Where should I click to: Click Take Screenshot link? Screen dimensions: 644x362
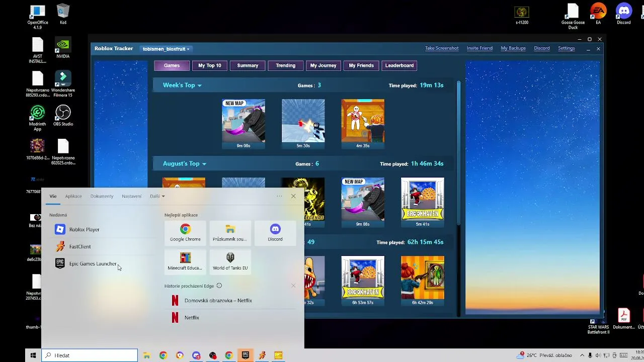[442, 48]
